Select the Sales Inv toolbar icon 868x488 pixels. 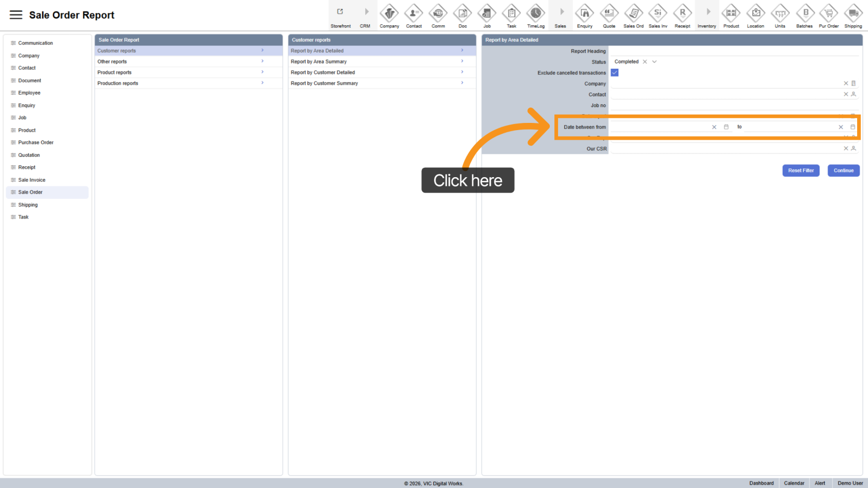pyautogui.click(x=658, y=13)
